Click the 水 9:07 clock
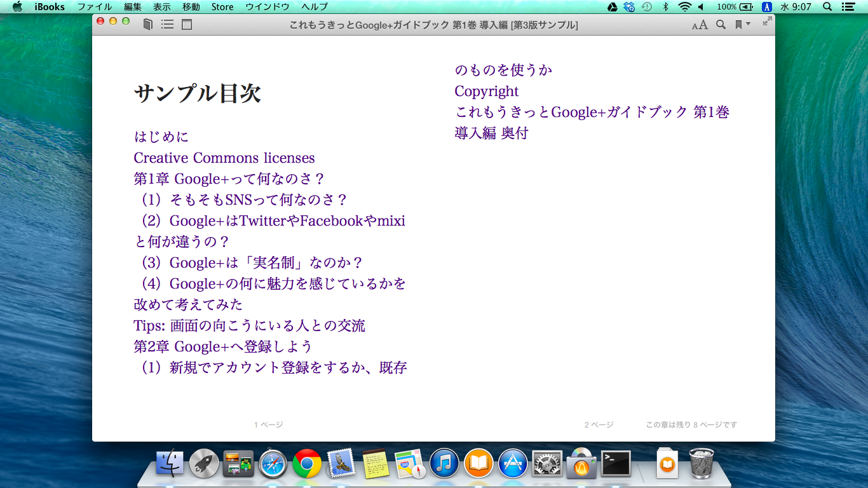The width and height of the screenshot is (868, 488). [796, 7]
